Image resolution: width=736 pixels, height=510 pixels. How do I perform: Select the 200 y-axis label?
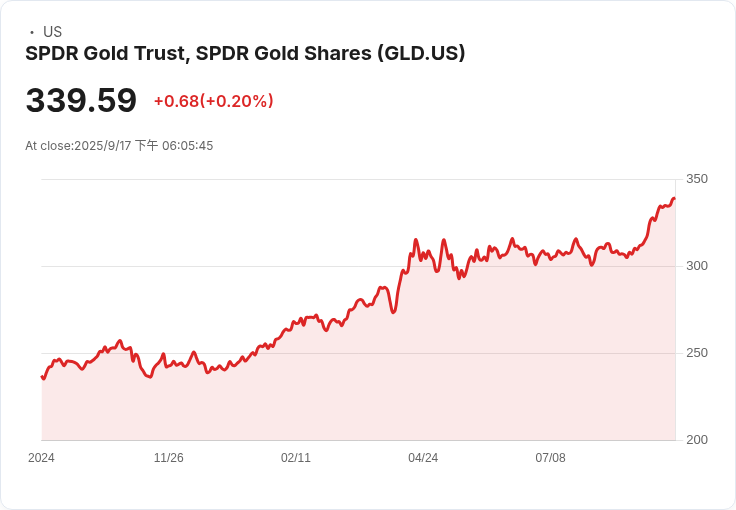pos(697,440)
